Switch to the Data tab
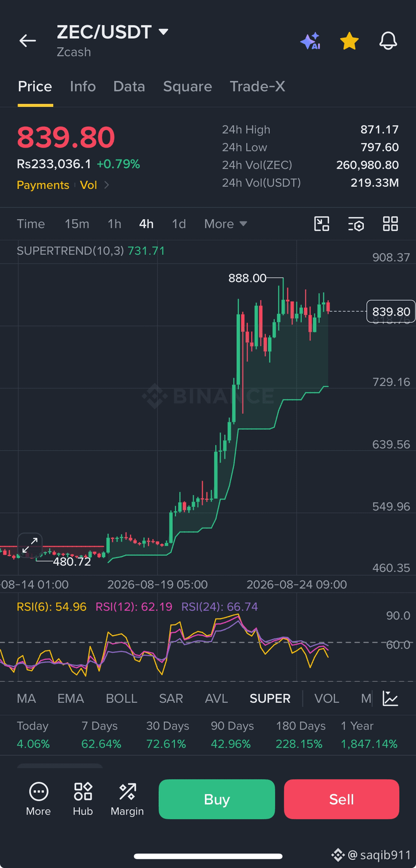This screenshot has height=868, width=416. (x=129, y=86)
